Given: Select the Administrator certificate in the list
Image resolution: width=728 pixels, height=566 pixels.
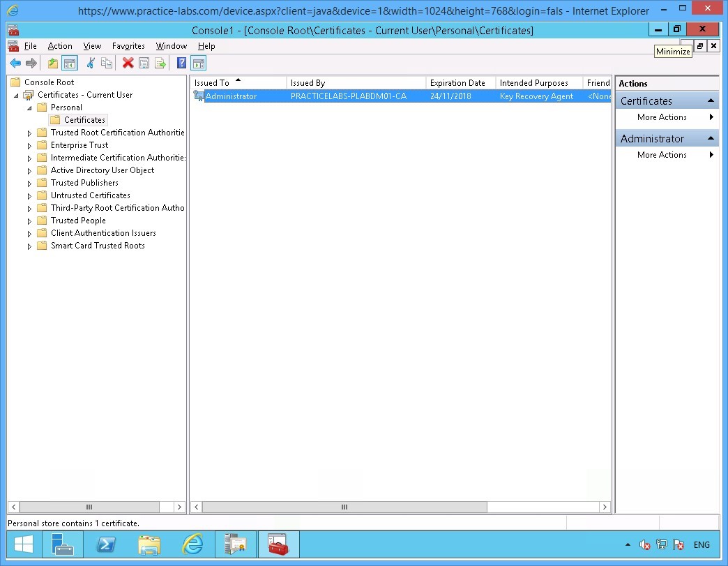Looking at the screenshot, I should coord(230,96).
